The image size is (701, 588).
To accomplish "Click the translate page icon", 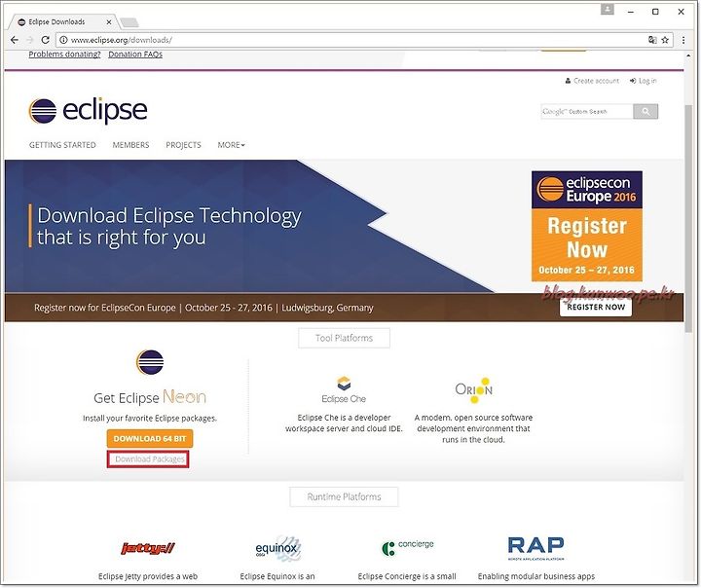I will 652,40.
